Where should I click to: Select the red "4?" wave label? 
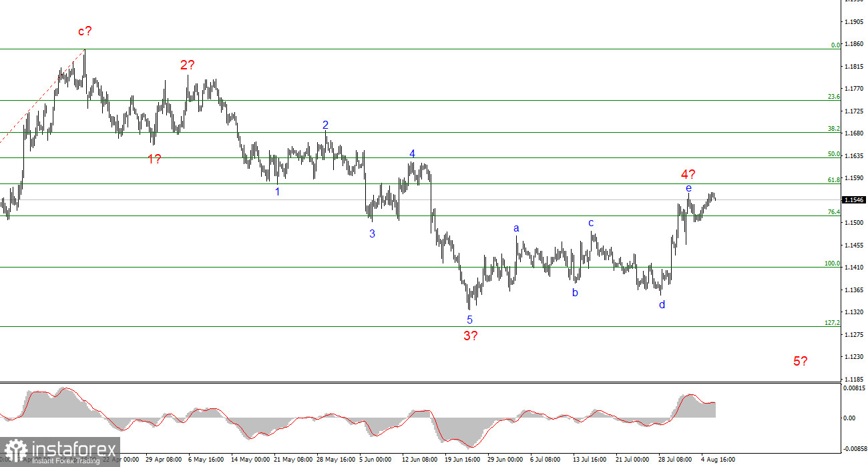(688, 174)
